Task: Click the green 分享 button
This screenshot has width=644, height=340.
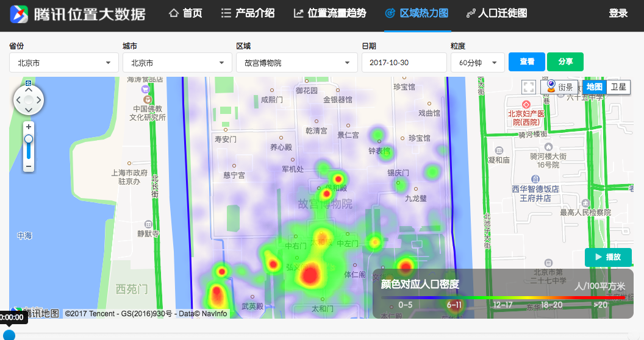Action: coord(565,62)
